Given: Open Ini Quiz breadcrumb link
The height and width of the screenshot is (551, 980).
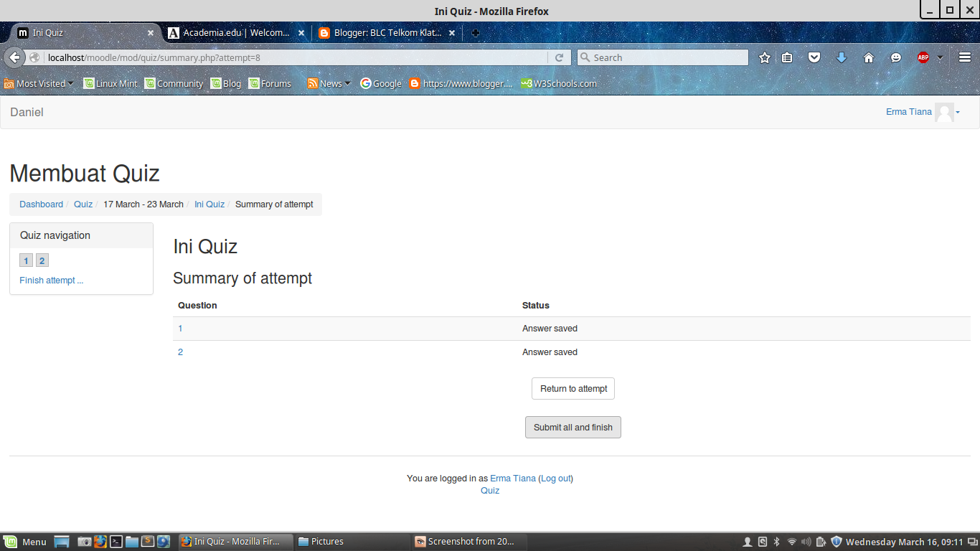Looking at the screenshot, I should pyautogui.click(x=209, y=204).
